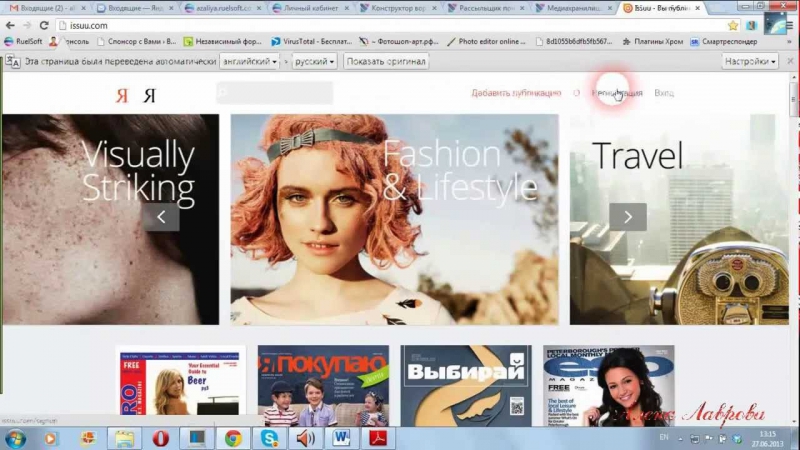This screenshot has width=800, height=450.
Task: Switch to the Yandex 'Входящие' tab
Action: tap(136, 8)
